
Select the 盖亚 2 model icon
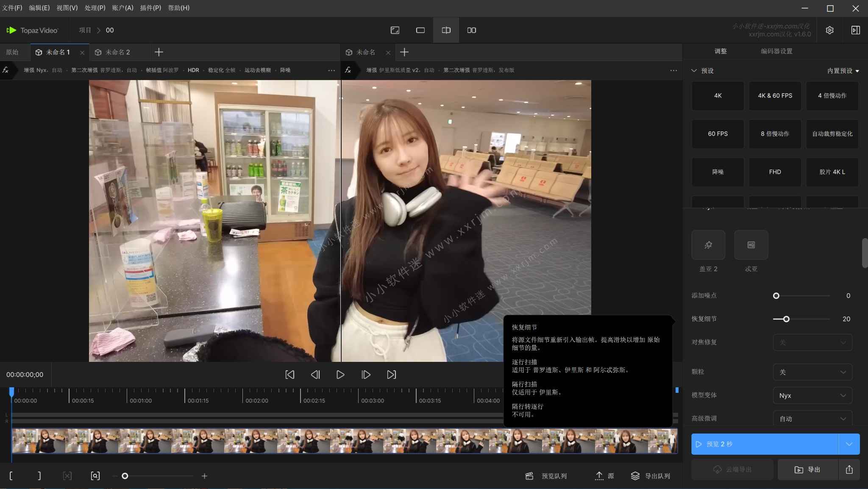click(x=708, y=245)
